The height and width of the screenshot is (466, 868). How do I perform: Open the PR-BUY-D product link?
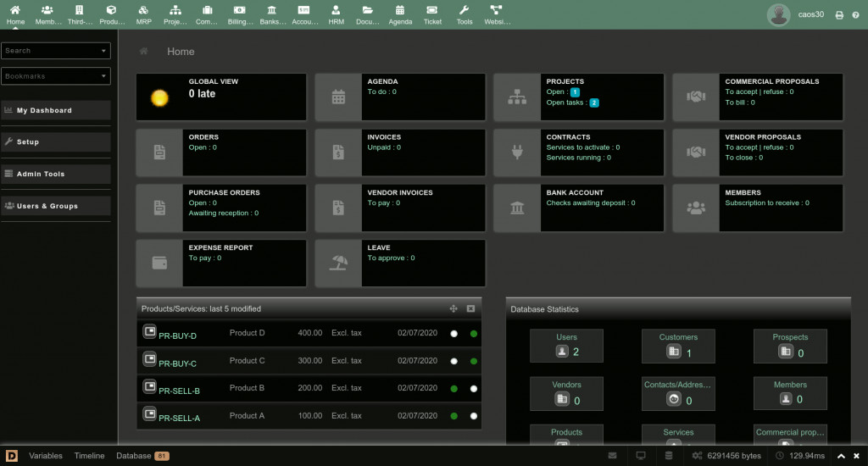(x=177, y=336)
